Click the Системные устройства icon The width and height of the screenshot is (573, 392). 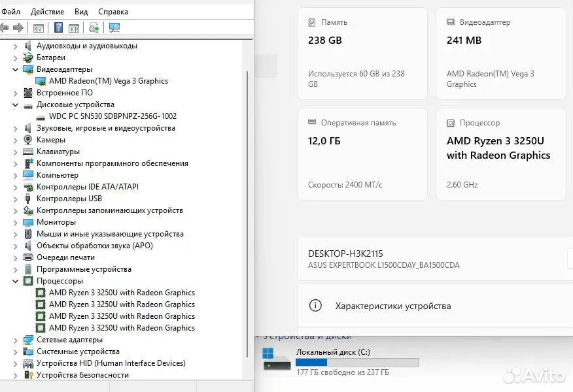tap(27, 351)
